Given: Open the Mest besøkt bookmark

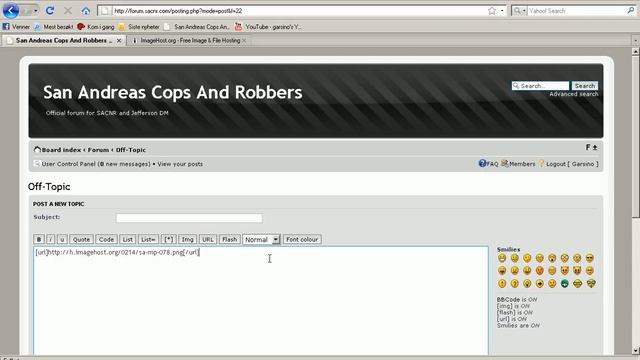Looking at the screenshot, I should [x=53, y=27].
